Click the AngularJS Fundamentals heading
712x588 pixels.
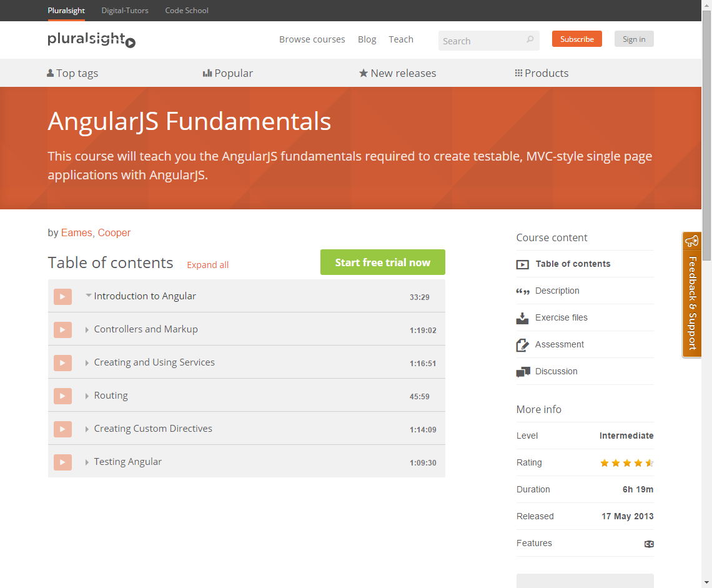[x=189, y=122]
